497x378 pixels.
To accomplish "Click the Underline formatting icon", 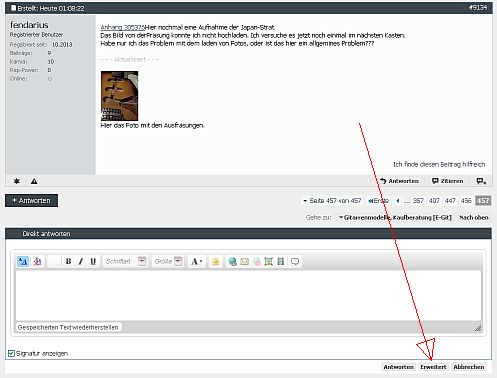I will [x=93, y=261].
